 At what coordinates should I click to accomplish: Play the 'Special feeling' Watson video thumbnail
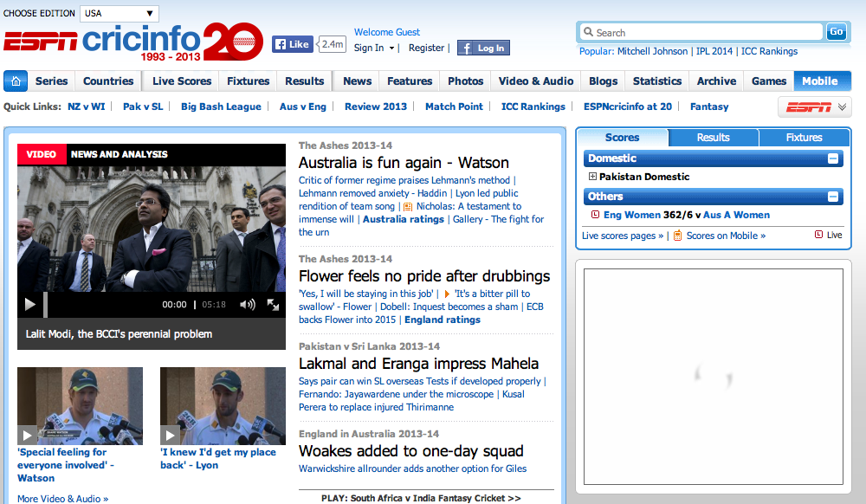point(28,436)
